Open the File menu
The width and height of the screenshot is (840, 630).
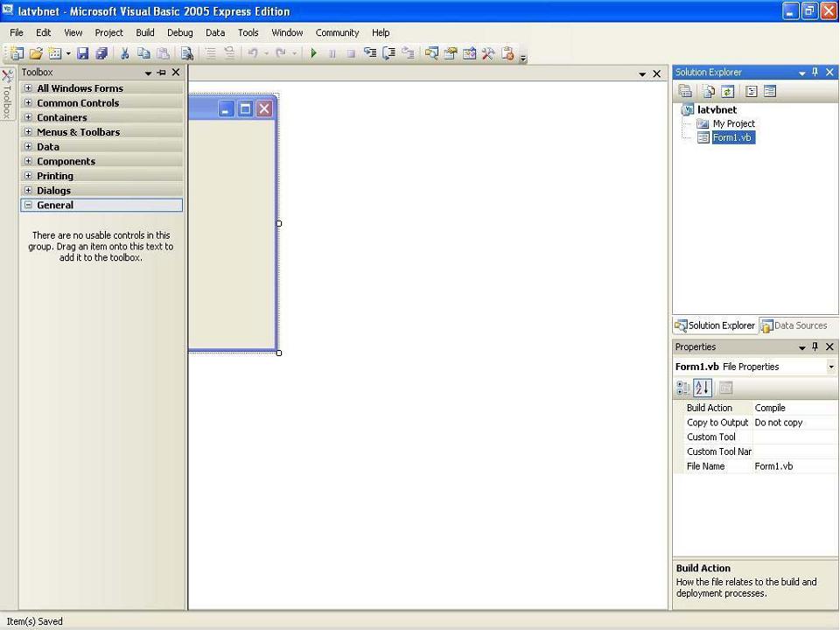(x=17, y=32)
